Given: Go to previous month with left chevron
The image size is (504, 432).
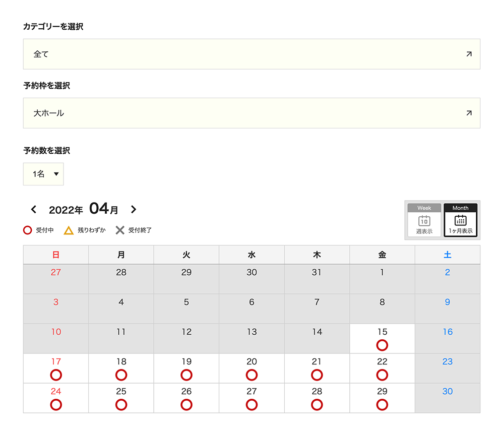Looking at the screenshot, I should (x=34, y=209).
